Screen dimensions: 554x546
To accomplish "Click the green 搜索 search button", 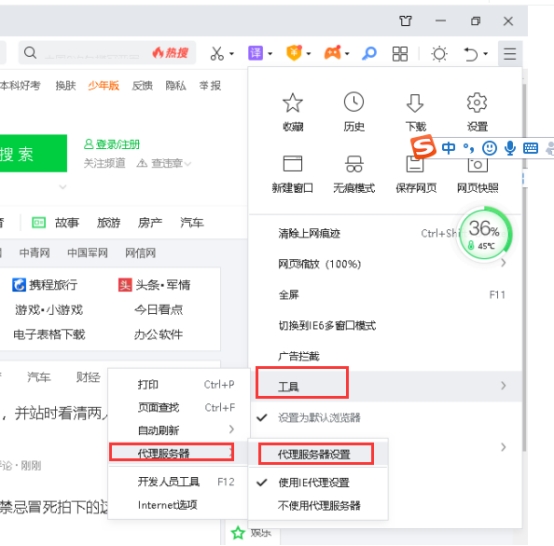I will point(33,153).
